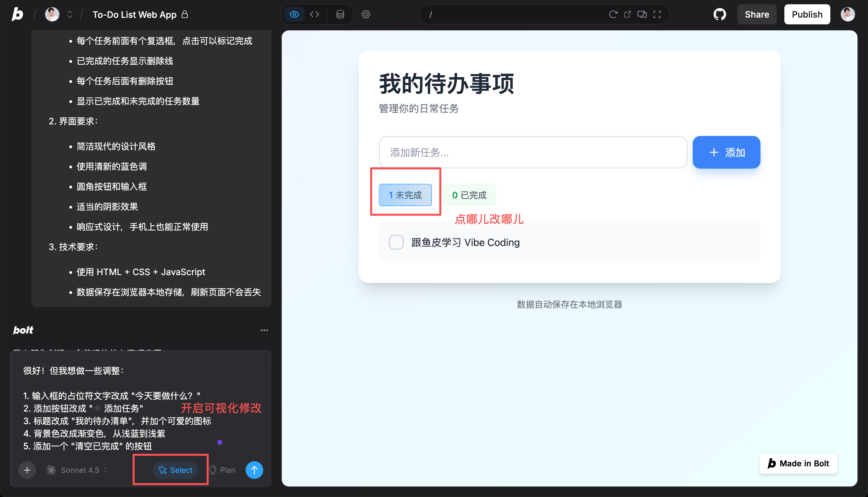Viewport: 868px width, 497px height.
Task: Click the 添加新任务 input field
Action: point(533,152)
